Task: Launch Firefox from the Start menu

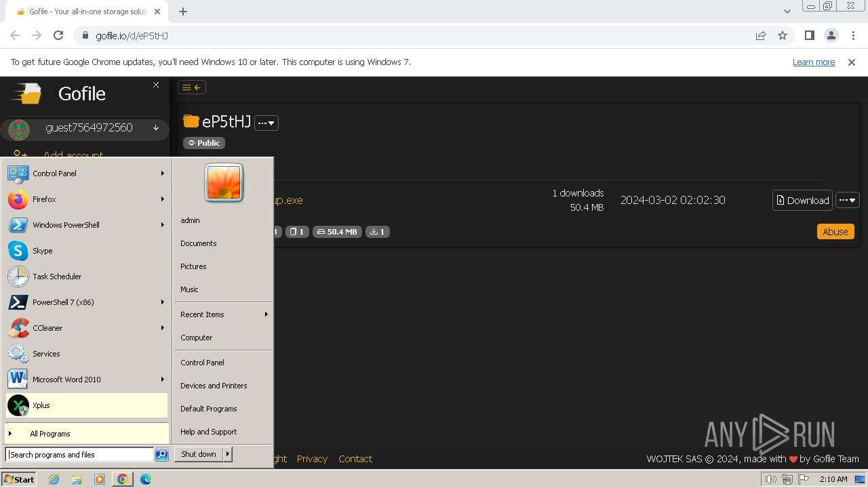Action: pyautogui.click(x=86, y=199)
